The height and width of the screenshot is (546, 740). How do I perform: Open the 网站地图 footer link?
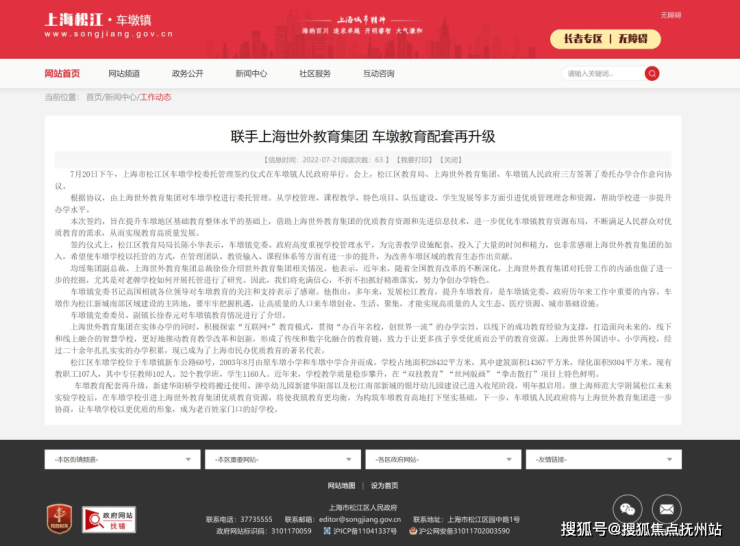click(x=341, y=486)
